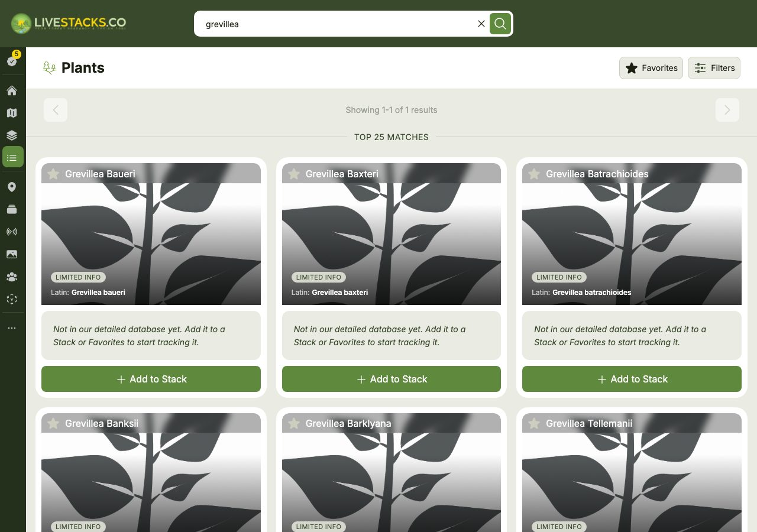Go to Home in the sidebar
This screenshot has height=532, width=757.
click(x=12, y=90)
